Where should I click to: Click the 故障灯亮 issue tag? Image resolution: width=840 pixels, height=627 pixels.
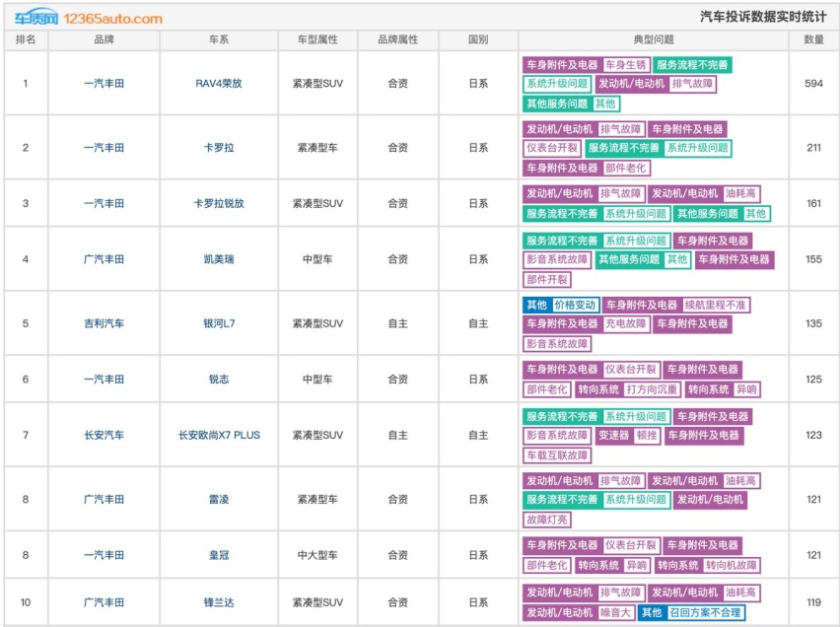(x=547, y=520)
